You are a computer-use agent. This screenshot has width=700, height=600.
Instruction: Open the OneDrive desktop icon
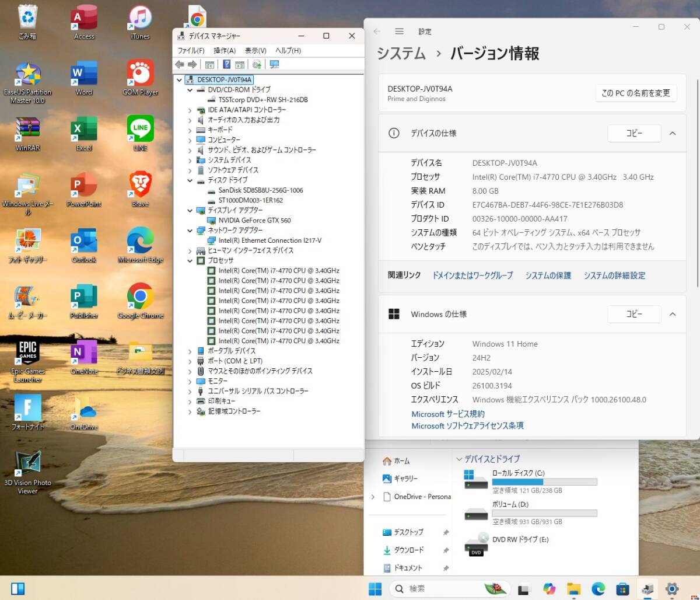tap(84, 413)
